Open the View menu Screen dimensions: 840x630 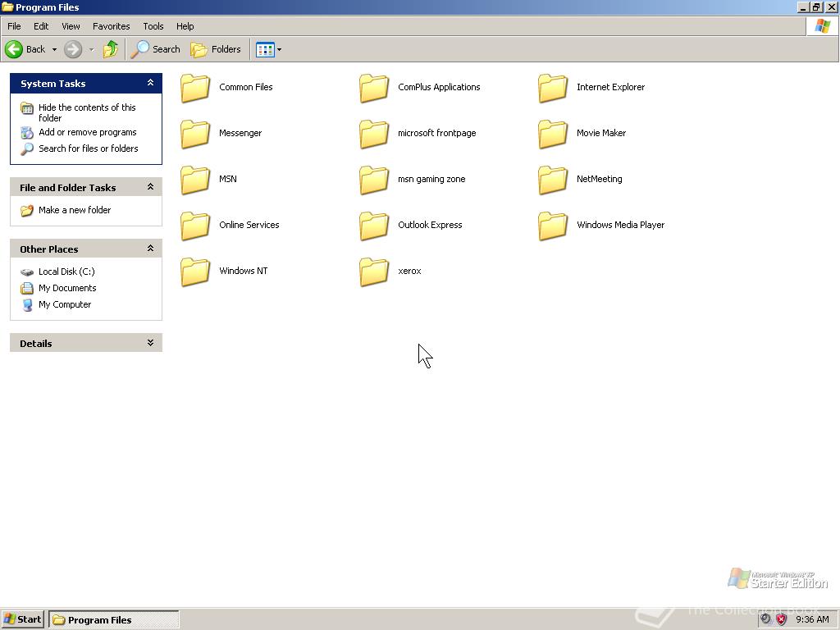tap(71, 26)
